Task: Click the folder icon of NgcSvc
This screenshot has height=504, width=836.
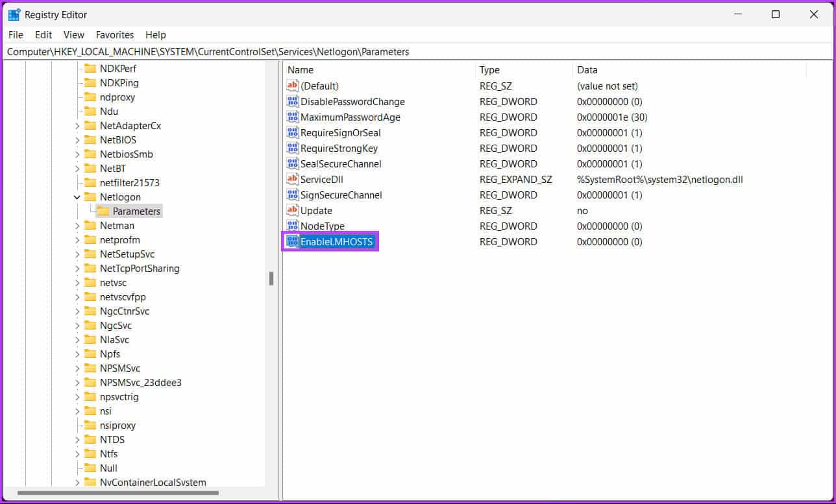Action: click(90, 326)
